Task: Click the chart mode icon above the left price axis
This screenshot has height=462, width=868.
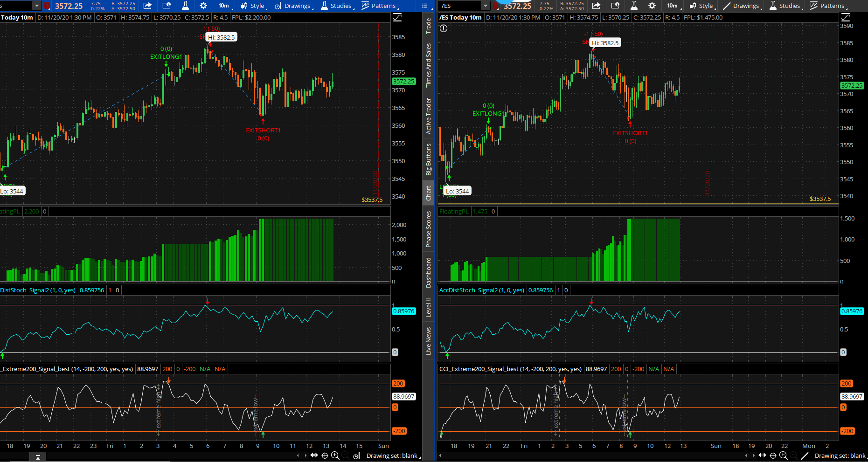Action: tap(397, 17)
